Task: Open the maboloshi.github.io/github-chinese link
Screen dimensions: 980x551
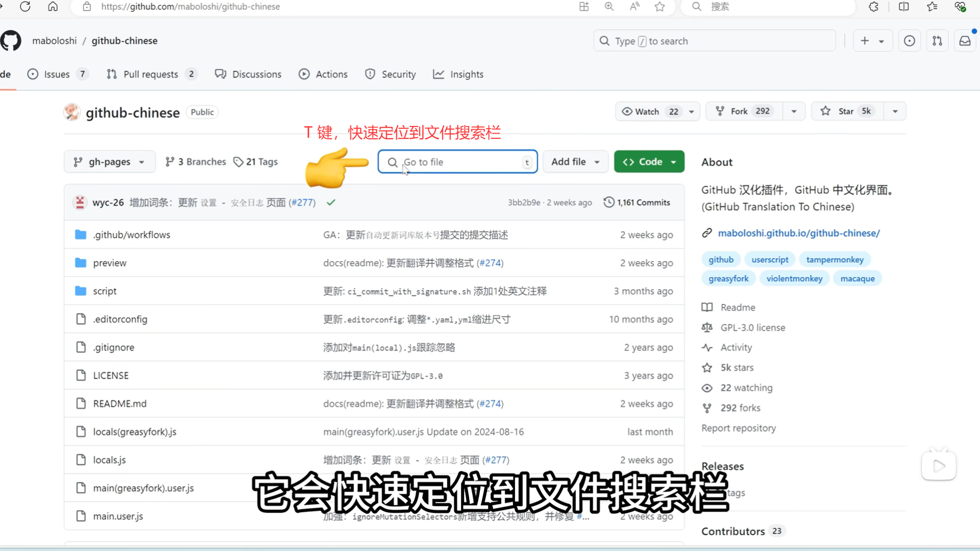Action: (x=798, y=233)
